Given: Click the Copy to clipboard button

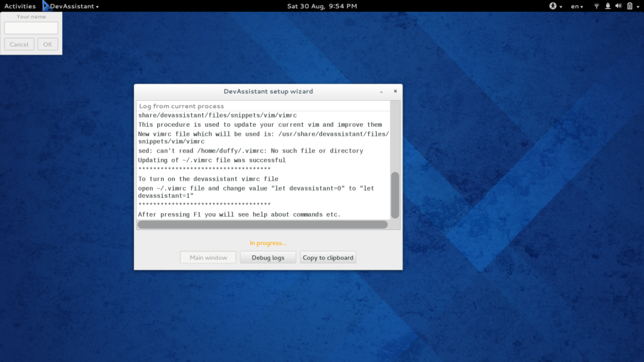Looking at the screenshot, I should (x=328, y=257).
